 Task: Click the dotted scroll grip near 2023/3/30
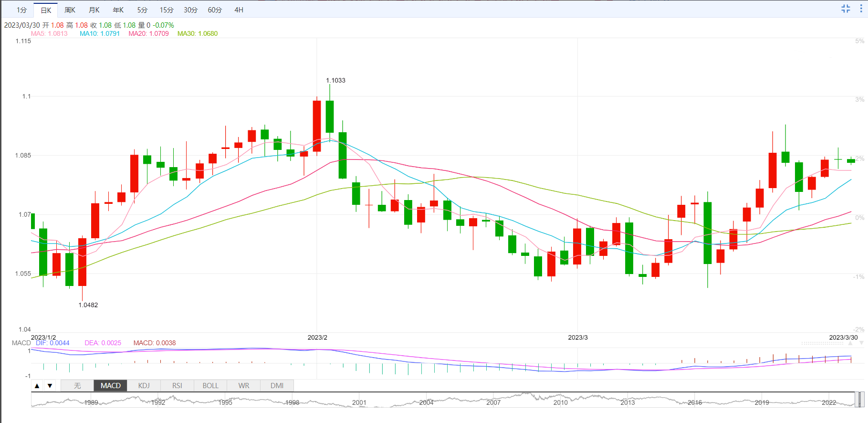(823, 343)
